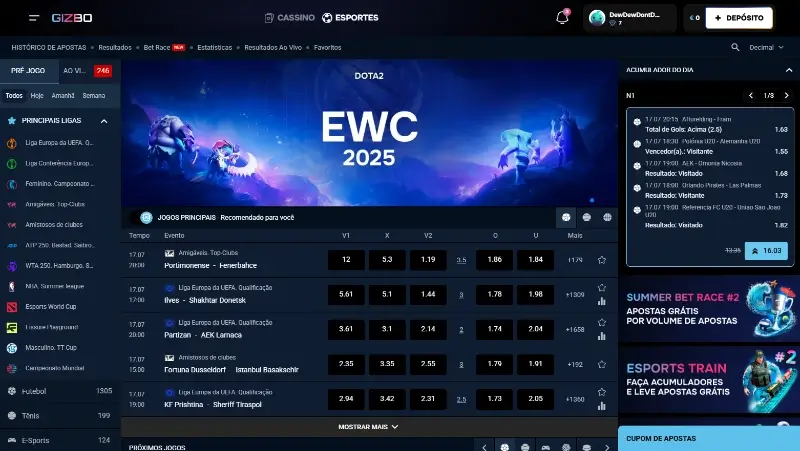This screenshot has height=451, width=800.
Task: Open statistics chart icon for Ilves match
Action: click(x=602, y=302)
